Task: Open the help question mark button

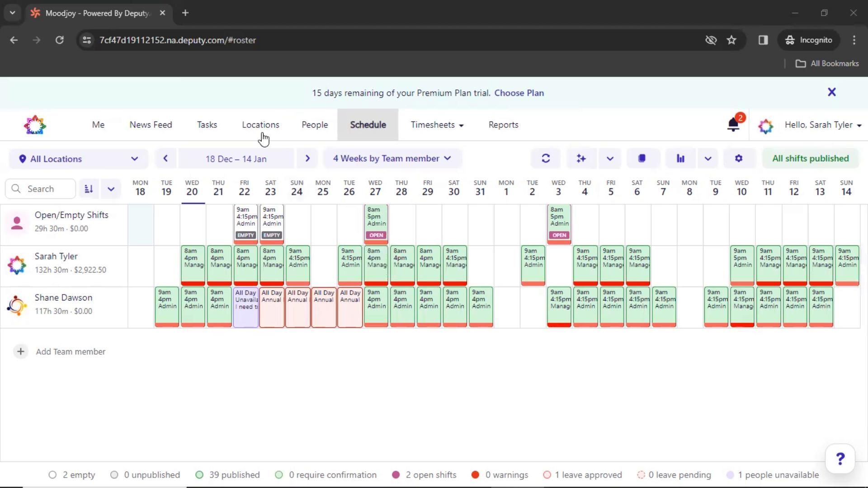Action: pos(840,459)
